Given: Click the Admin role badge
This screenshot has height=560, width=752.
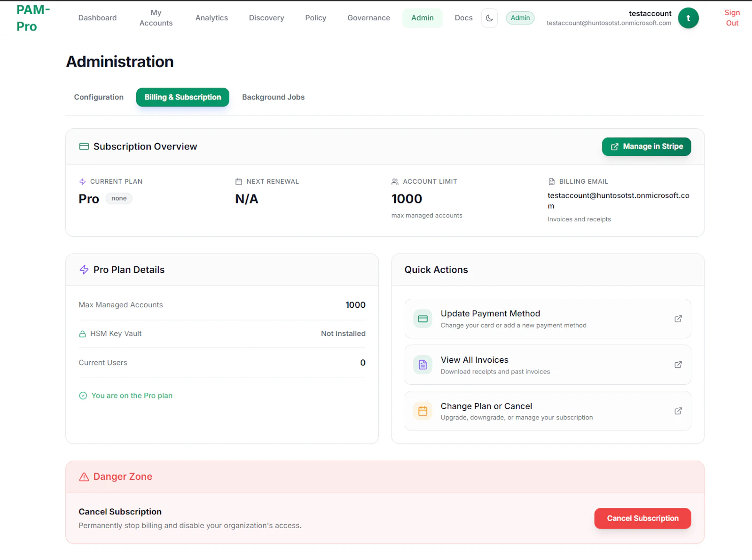Looking at the screenshot, I should point(520,18).
